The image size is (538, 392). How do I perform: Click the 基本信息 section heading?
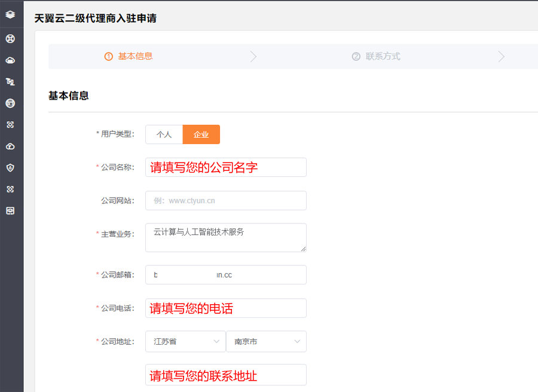69,96
